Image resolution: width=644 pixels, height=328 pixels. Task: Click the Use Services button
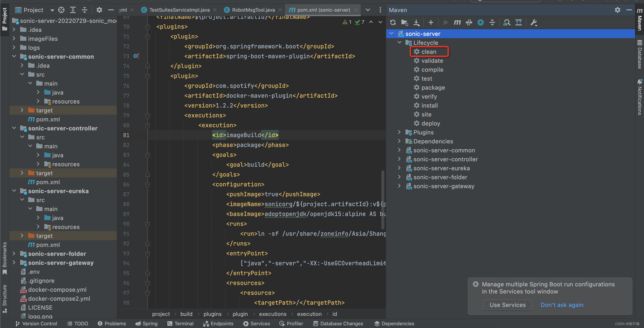(x=507, y=305)
